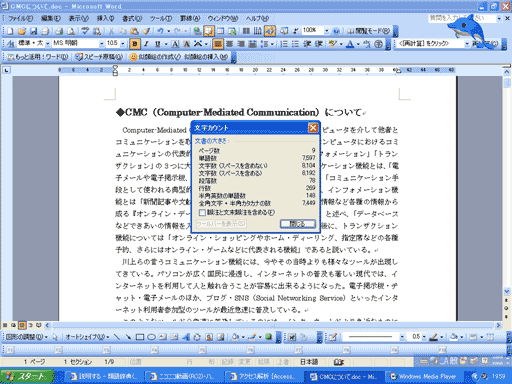Click the Undo arrow icon
Screen dimensions: 512x384
click(x=160, y=31)
